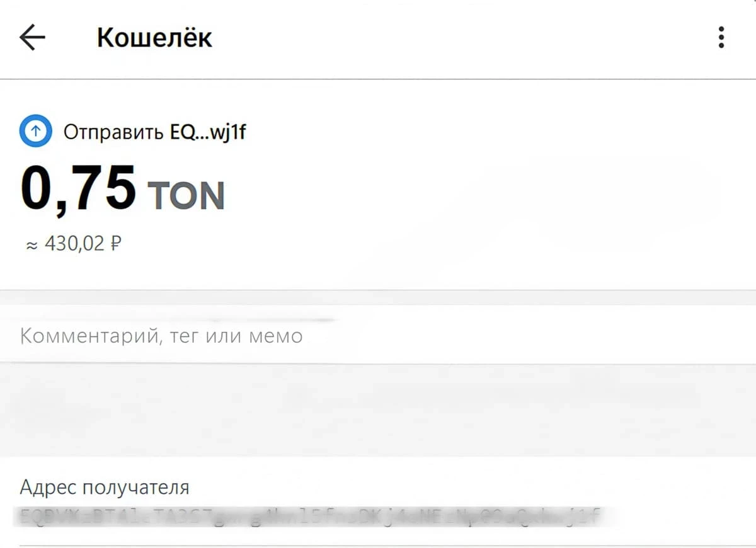
Task: Click the gray area below comment field
Action: coord(378,409)
